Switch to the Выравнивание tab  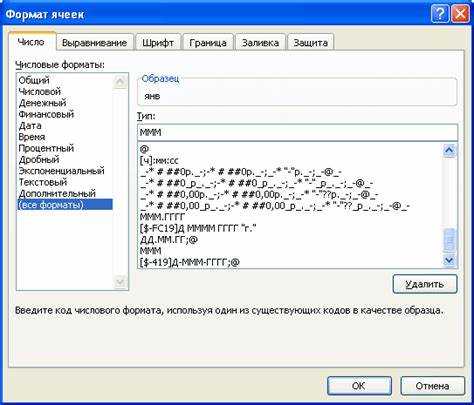coord(95,43)
